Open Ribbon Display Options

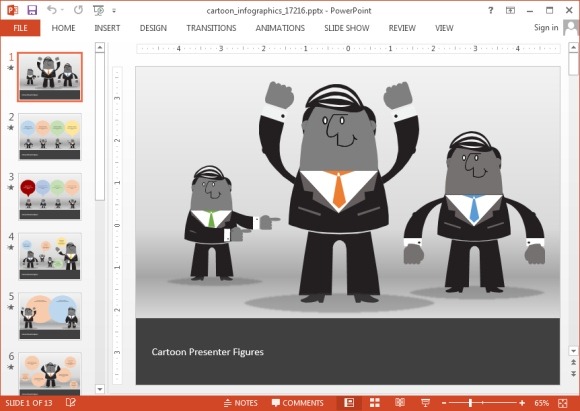pyautogui.click(x=510, y=10)
